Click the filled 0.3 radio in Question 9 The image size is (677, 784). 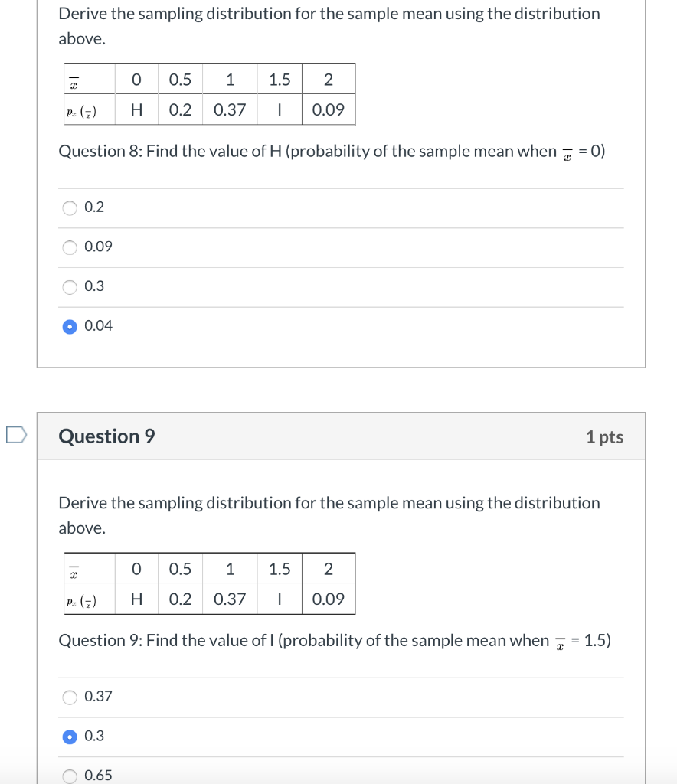click(70, 737)
